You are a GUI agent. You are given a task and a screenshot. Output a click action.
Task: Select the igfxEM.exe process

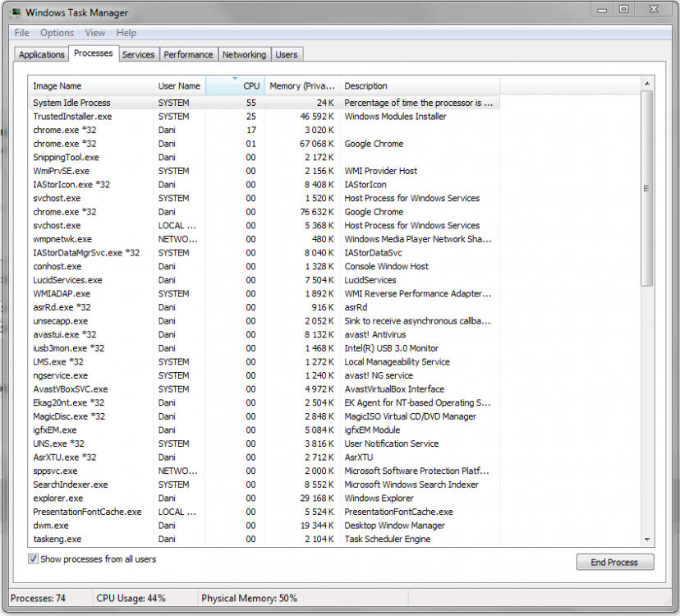264,430
